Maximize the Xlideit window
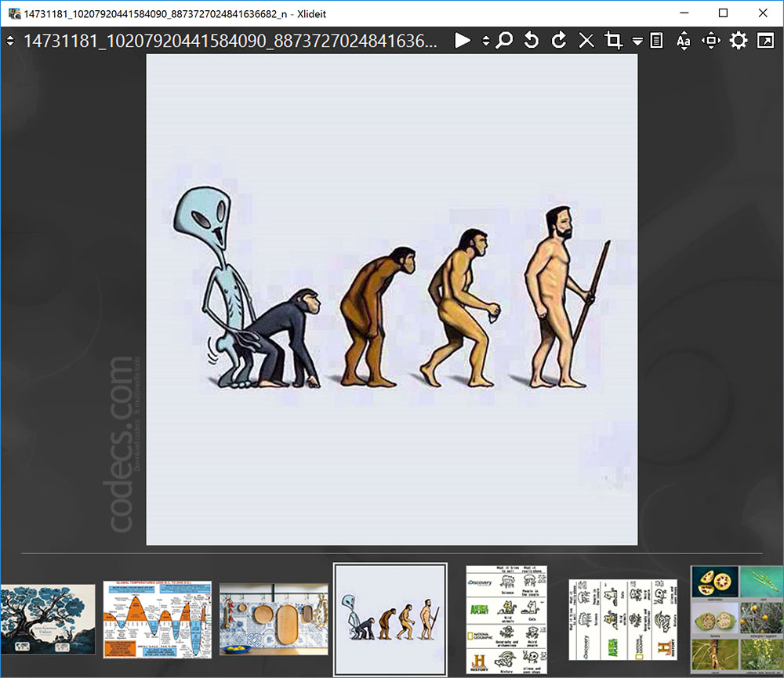This screenshot has width=784, height=678. click(723, 13)
